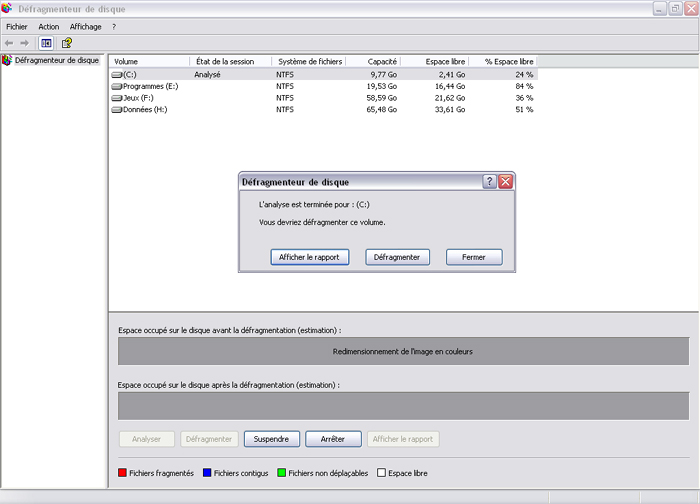Open the Fichier menu
700x504 pixels.
[17, 27]
